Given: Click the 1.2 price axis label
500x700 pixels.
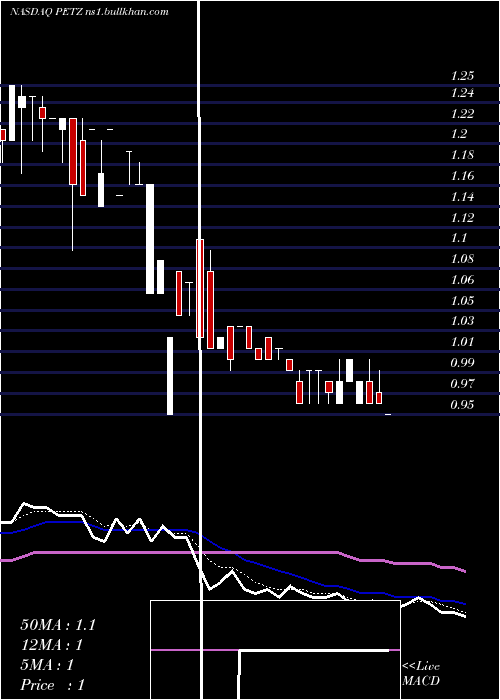Looking at the screenshot, I should point(459,134).
